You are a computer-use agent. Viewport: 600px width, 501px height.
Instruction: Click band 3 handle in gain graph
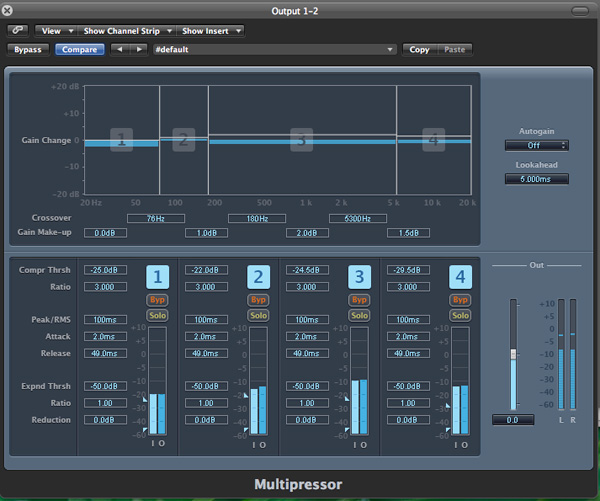click(x=302, y=140)
